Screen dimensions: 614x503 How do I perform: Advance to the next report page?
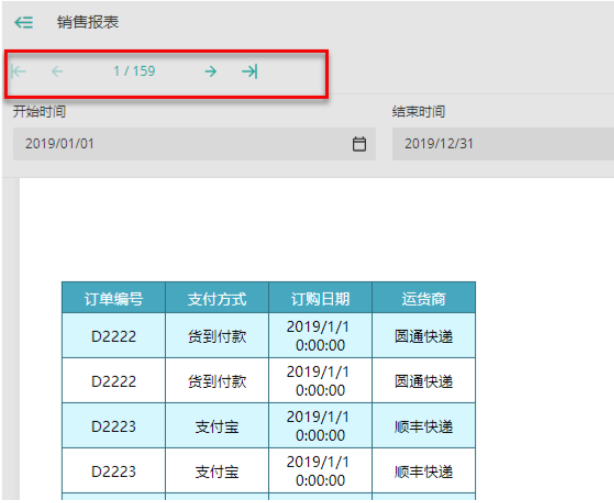pos(210,71)
